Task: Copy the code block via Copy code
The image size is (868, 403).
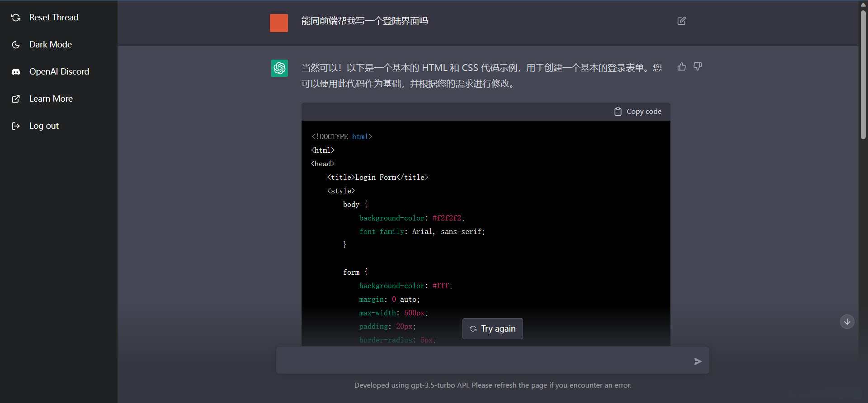Action: point(638,112)
